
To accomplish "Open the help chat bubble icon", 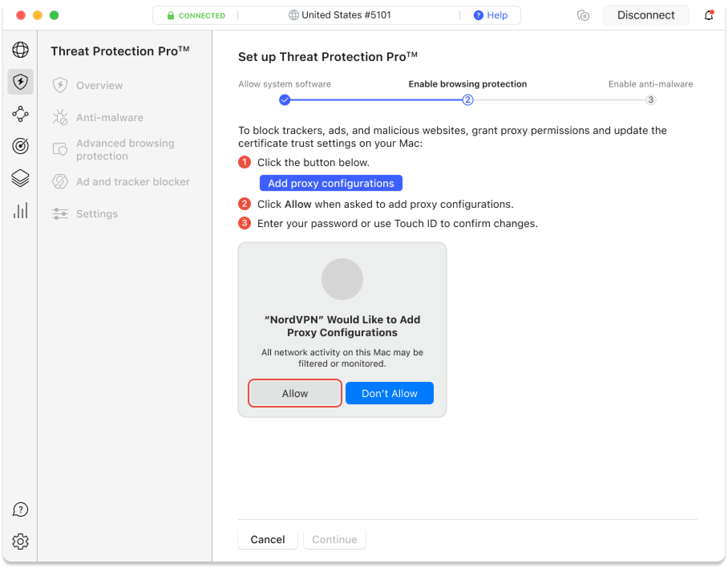I will click(x=20, y=509).
